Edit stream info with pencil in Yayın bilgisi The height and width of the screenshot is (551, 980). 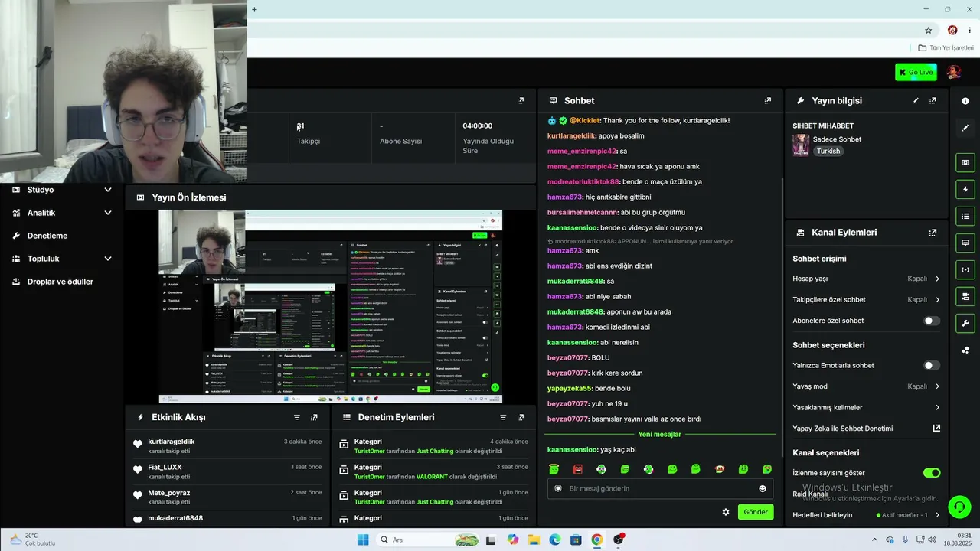click(x=915, y=100)
